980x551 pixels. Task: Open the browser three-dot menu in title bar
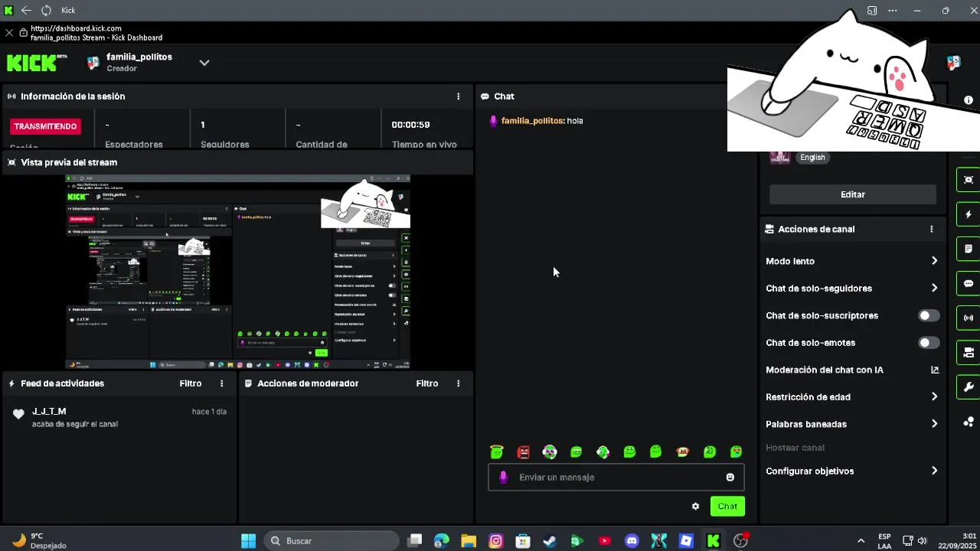click(x=893, y=11)
